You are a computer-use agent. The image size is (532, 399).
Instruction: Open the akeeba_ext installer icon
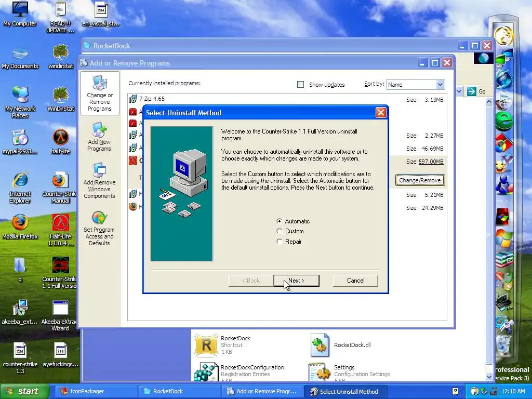(20, 312)
